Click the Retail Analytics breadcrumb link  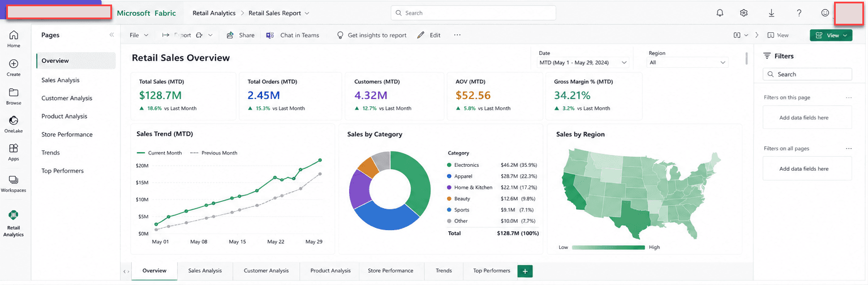(x=214, y=13)
